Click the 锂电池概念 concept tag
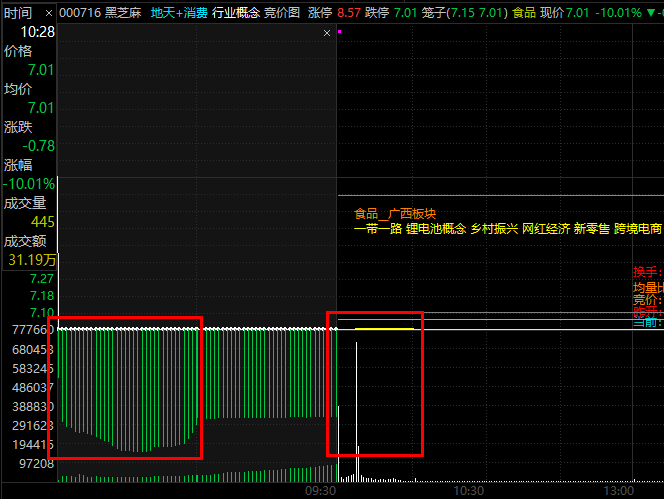The width and height of the screenshot is (664, 499). tap(436, 229)
